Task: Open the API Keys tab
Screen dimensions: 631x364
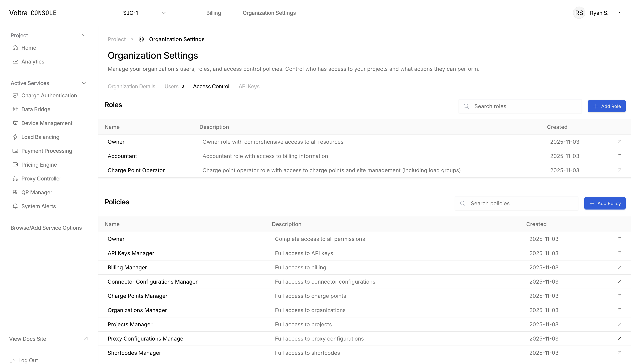Action: coord(249,86)
